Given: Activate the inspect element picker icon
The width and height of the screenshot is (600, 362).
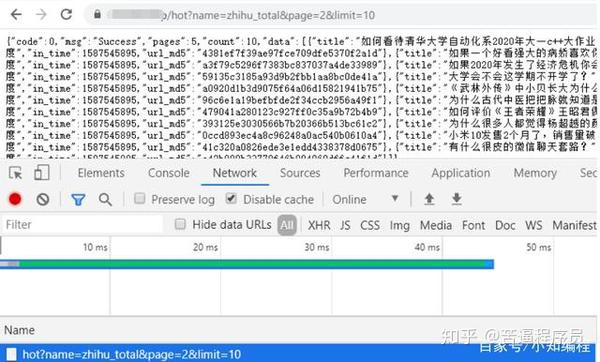Looking at the screenshot, I should pos(15,173).
